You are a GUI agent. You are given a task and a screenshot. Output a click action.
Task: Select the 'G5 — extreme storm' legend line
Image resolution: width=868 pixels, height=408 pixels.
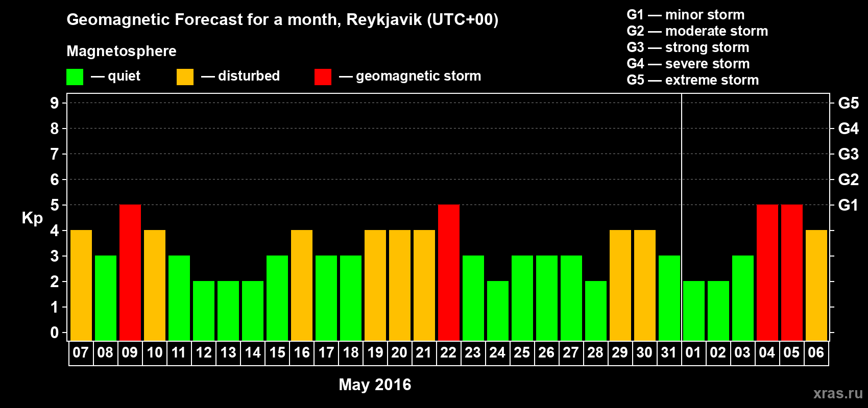pyautogui.click(x=692, y=80)
